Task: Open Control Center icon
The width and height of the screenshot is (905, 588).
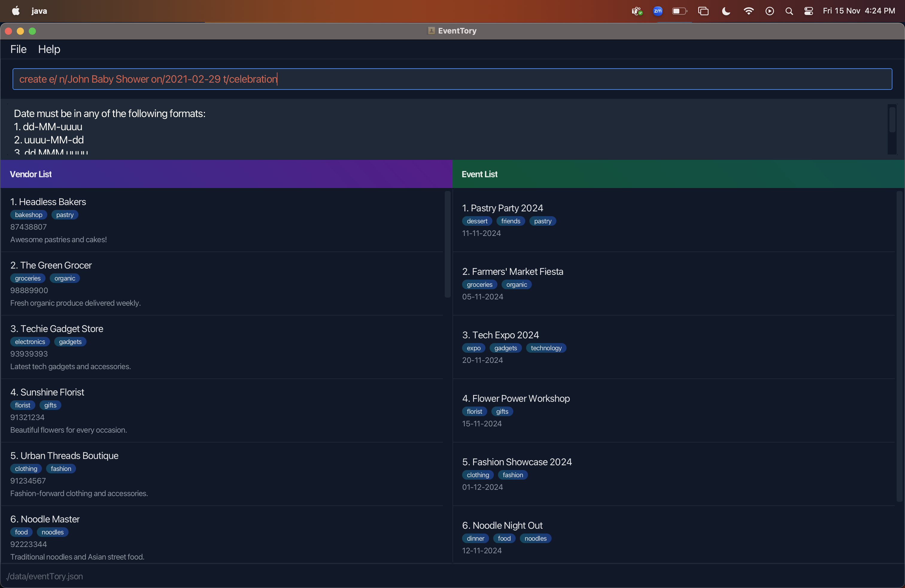Action: [x=808, y=11]
